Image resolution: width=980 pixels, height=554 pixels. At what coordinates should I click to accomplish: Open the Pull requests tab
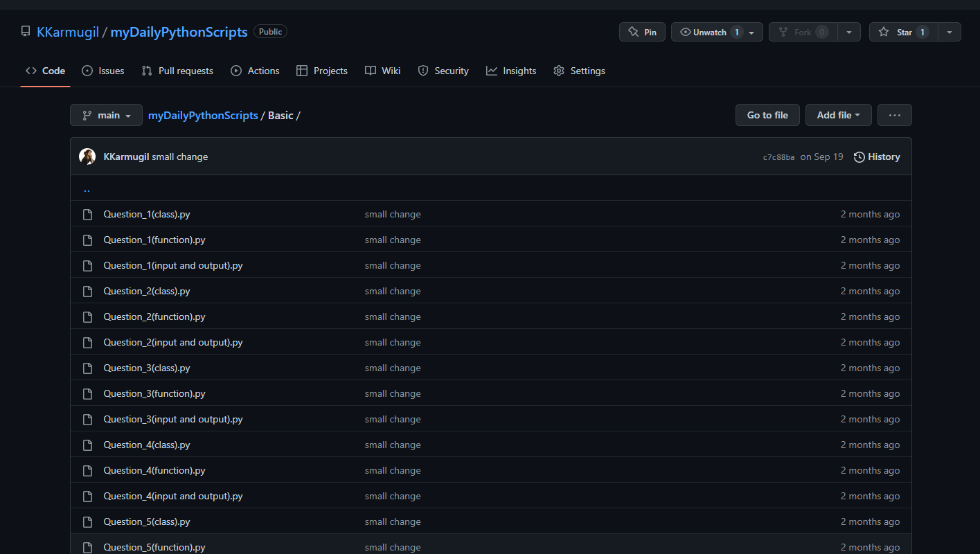point(177,71)
